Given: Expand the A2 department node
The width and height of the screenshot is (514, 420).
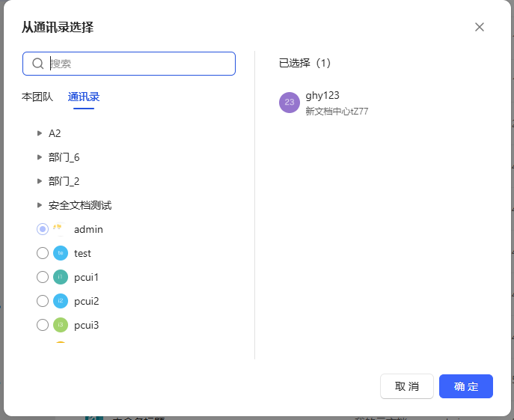Looking at the screenshot, I should 40,133.
